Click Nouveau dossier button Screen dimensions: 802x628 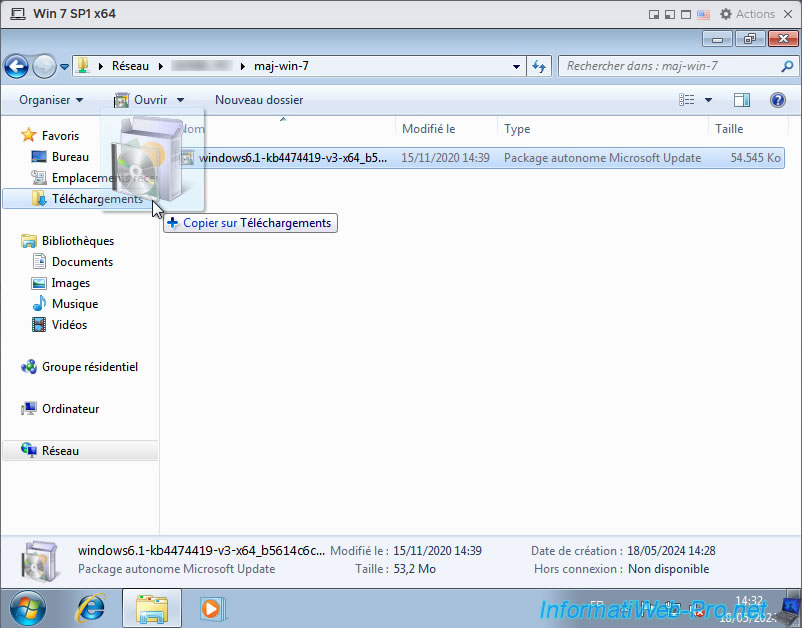point(259,100)
